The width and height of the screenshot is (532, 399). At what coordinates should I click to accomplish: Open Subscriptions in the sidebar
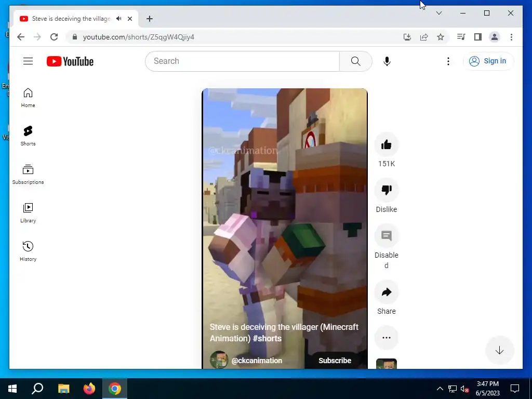click(28, 175)
